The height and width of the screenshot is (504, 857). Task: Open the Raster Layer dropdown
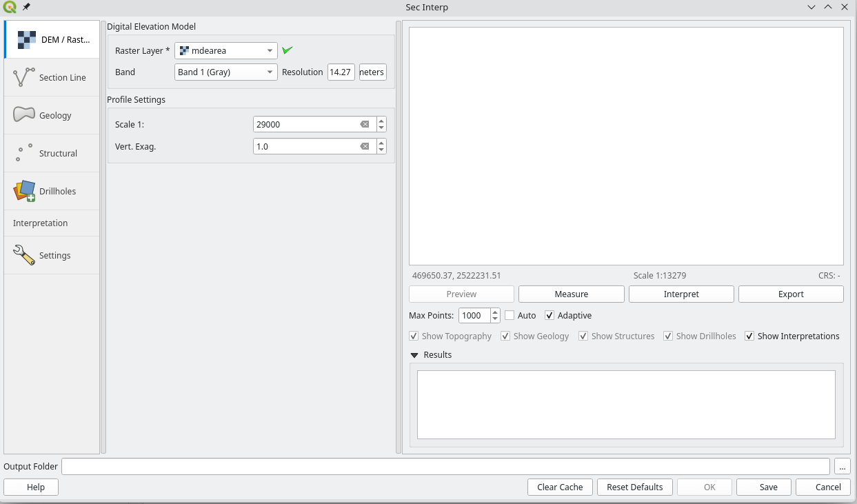[x=225, y=51]
